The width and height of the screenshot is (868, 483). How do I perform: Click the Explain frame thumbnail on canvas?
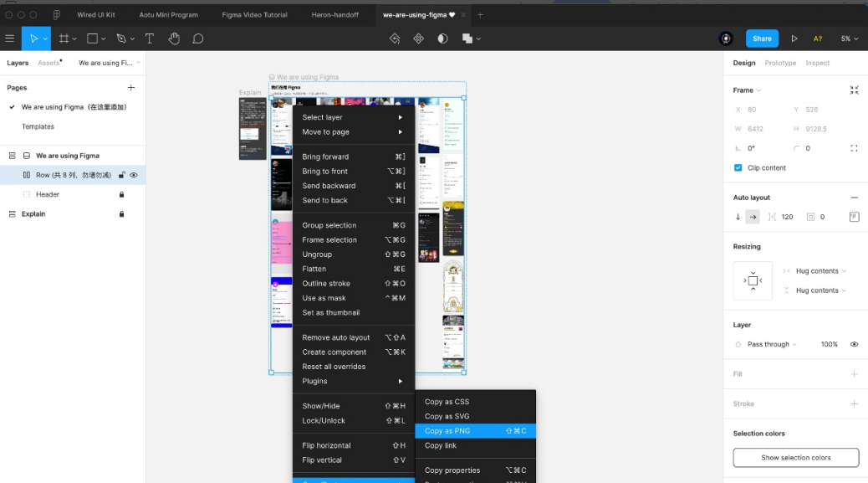click(253, 129)
